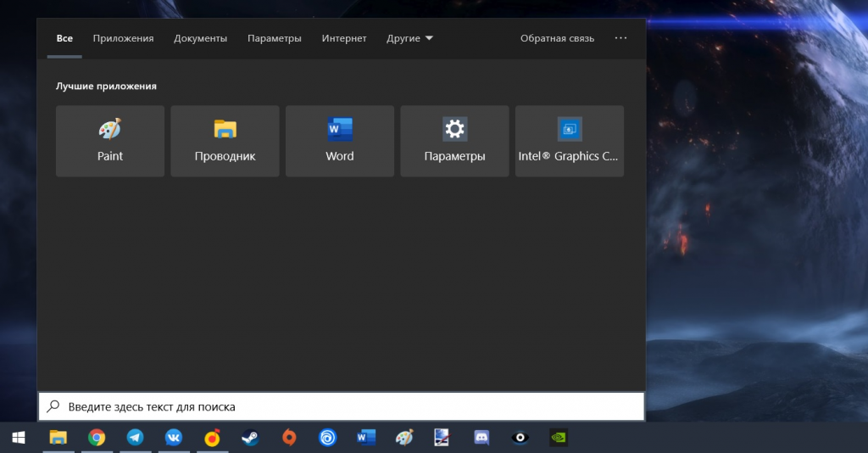Launch the Проводник tile

225,141
